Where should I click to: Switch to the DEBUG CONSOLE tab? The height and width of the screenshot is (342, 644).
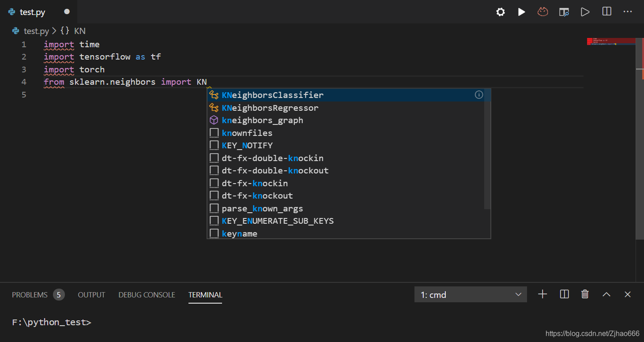(147, 294)
